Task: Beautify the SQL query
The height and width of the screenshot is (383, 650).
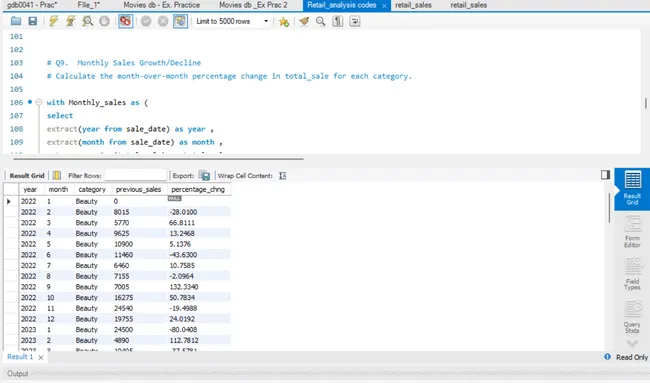Action: (x=304, y=21)
